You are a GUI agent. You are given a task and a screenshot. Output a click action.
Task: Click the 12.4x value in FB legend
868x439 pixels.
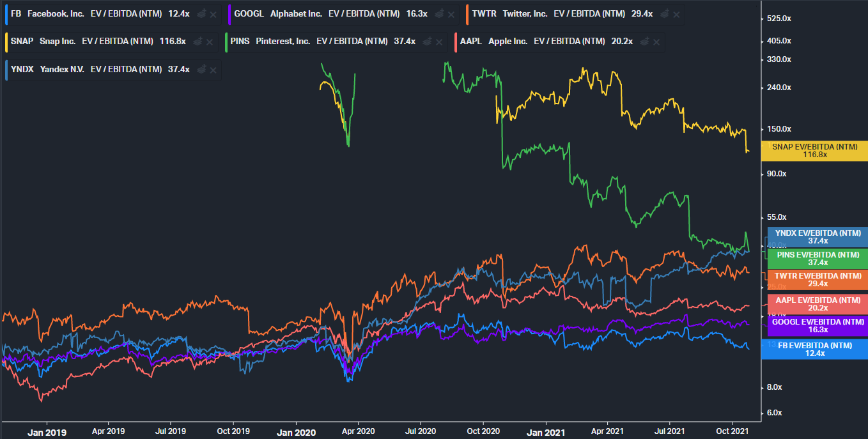(179, 13)
